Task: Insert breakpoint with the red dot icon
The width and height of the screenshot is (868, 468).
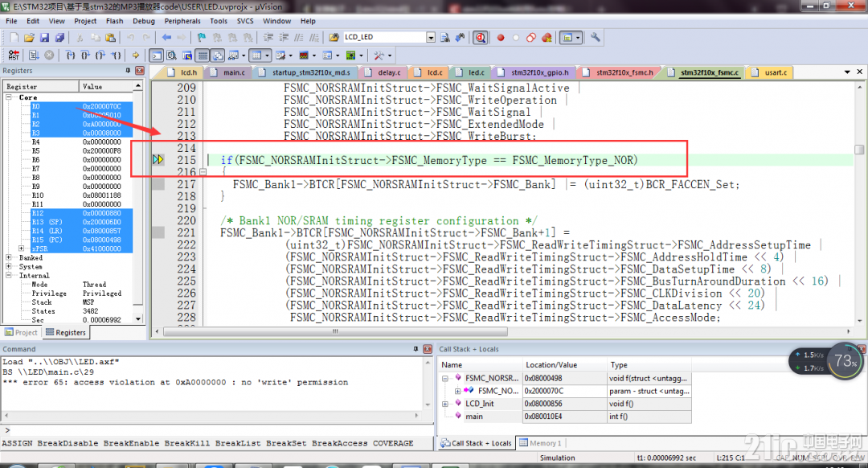Action: [501, 38]
